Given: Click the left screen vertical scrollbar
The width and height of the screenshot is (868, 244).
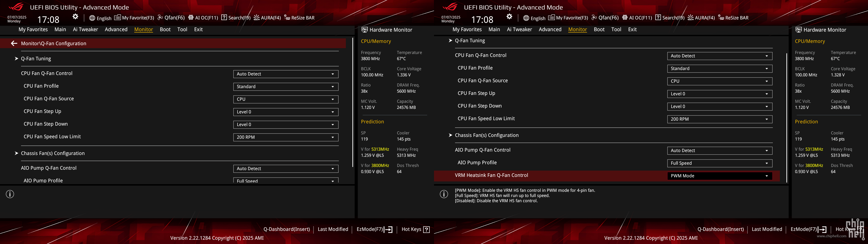Looking at the screenshot, I should (353, 102).
